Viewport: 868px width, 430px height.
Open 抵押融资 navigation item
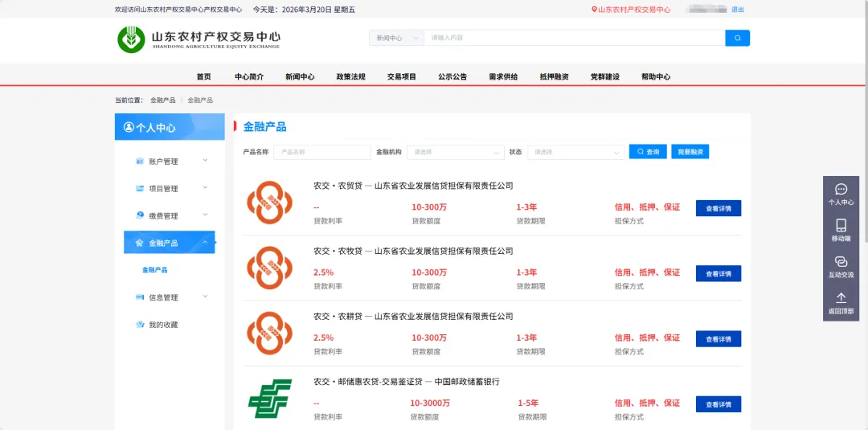click(x=554, y=77)
